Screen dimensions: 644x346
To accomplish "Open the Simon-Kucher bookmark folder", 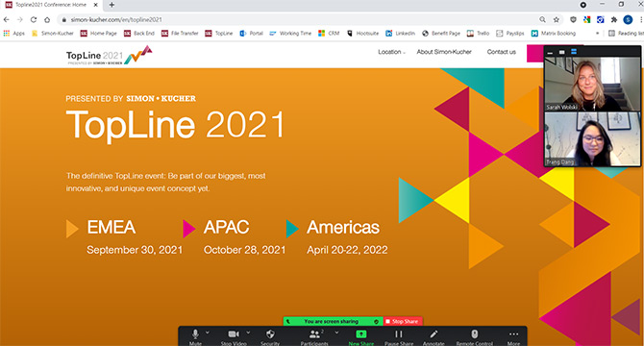I will 53,34.
